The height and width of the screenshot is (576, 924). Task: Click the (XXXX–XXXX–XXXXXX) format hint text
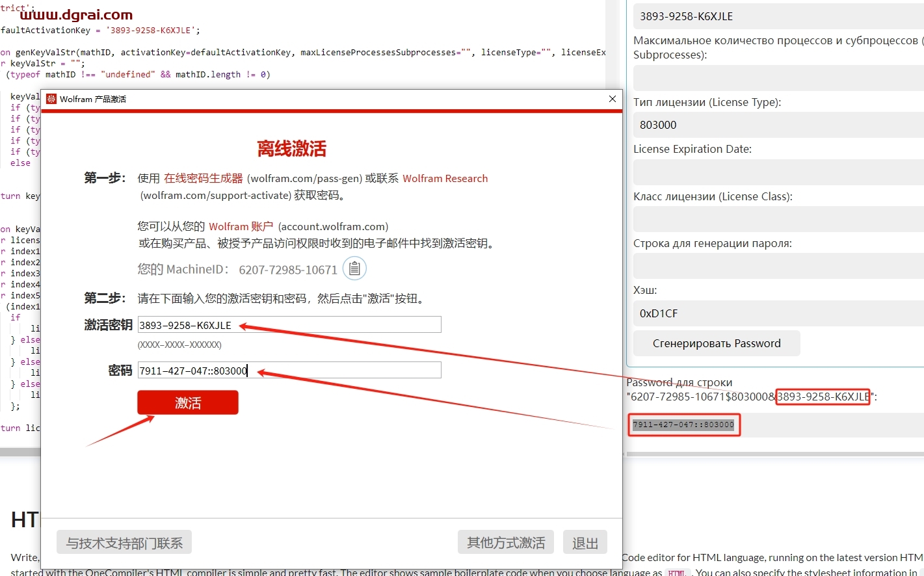179,345
